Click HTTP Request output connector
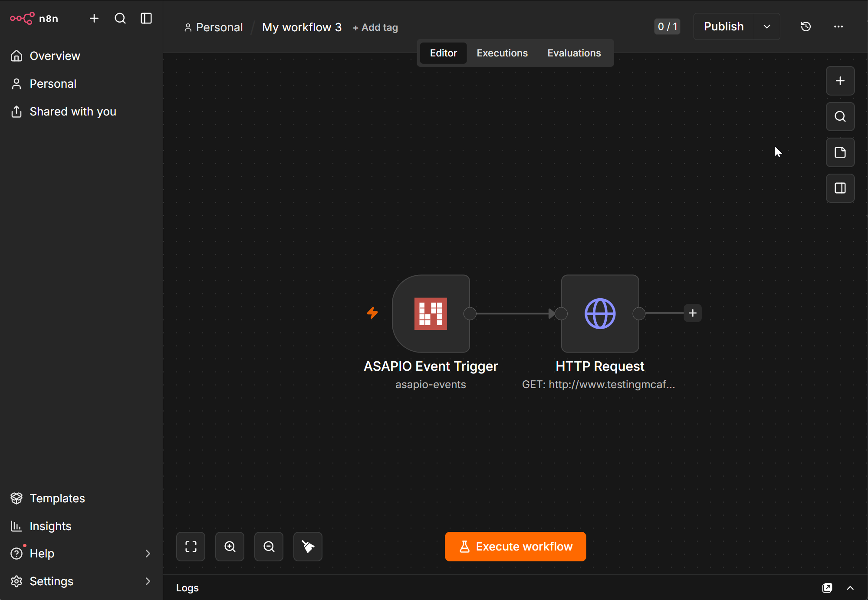This screenshot has width=868, height=600. 639,313
